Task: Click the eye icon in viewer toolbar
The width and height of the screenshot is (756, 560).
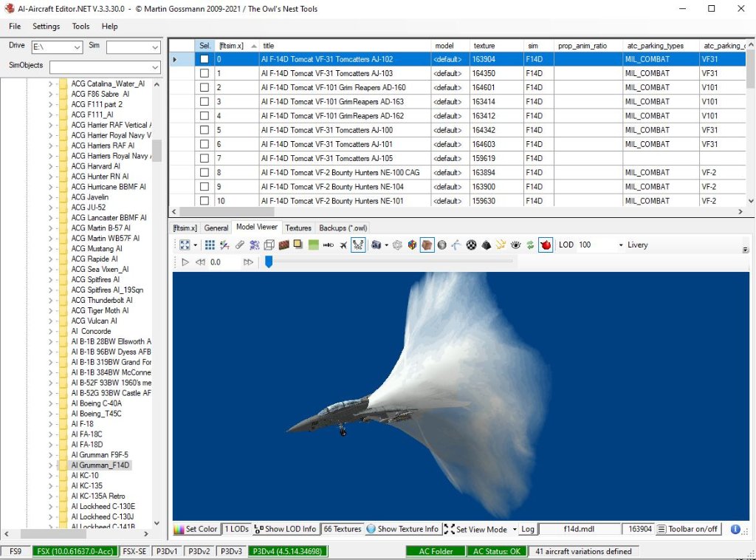Action: [515, 245]
